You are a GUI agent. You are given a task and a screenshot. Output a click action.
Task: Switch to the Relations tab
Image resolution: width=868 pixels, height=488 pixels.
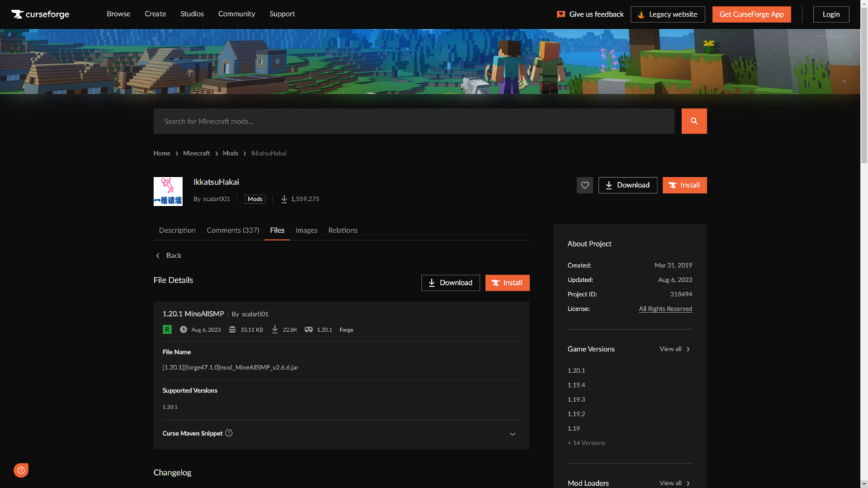(x=343, y=230)
